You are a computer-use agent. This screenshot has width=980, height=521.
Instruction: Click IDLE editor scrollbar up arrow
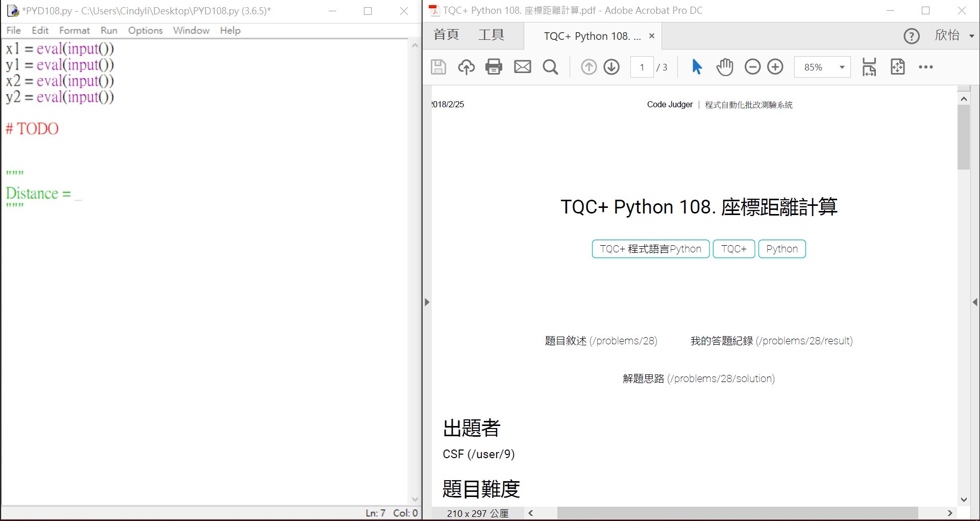tap(415, 45)
